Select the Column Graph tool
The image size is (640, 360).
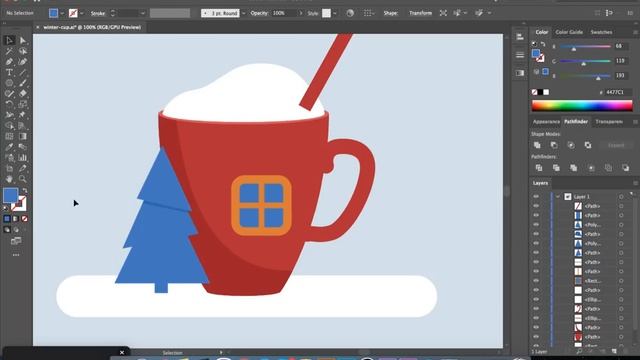click(x=23, y=158)
